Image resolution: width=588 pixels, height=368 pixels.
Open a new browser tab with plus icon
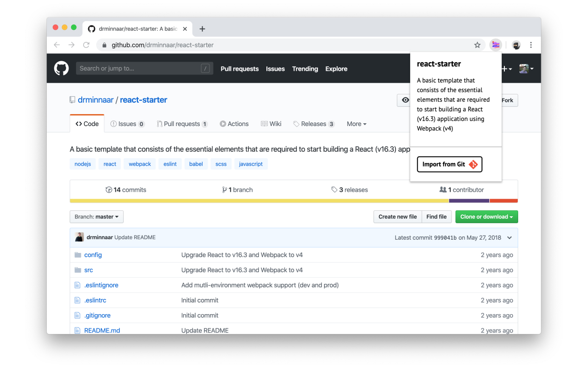coord(202,29)
